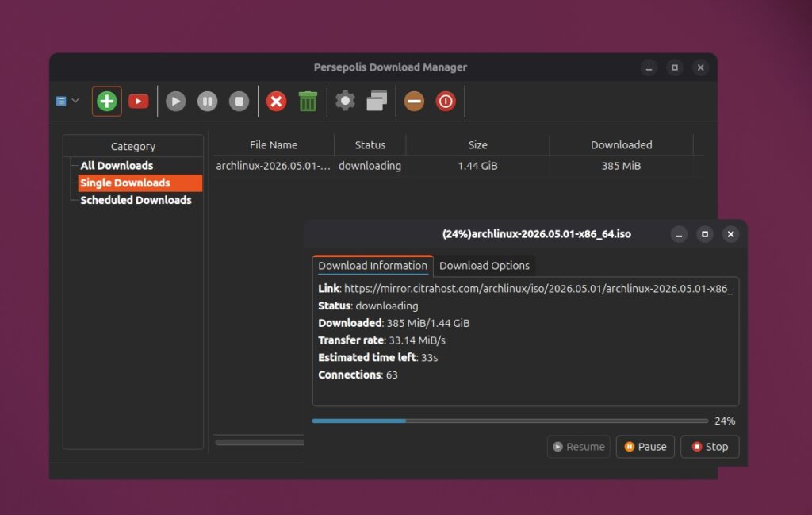
Task: Minimize to system tray orange icon
Action: pyautogui.click(x=414, y=101)
